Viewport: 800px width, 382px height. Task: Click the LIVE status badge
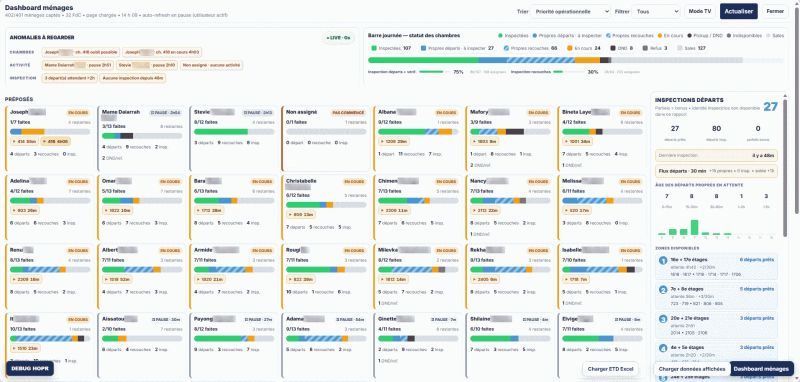click(339, 38)
